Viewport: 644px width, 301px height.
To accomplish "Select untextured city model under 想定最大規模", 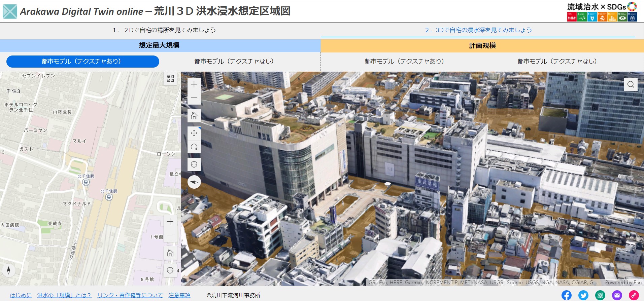I will click(234, 62).
